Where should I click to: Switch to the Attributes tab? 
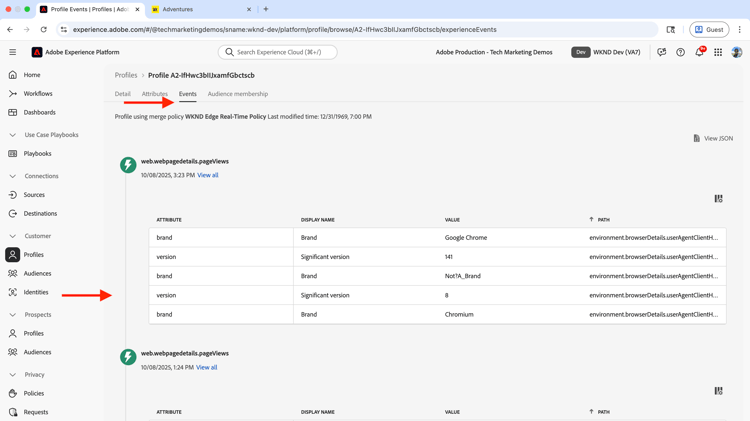(154, 94)
